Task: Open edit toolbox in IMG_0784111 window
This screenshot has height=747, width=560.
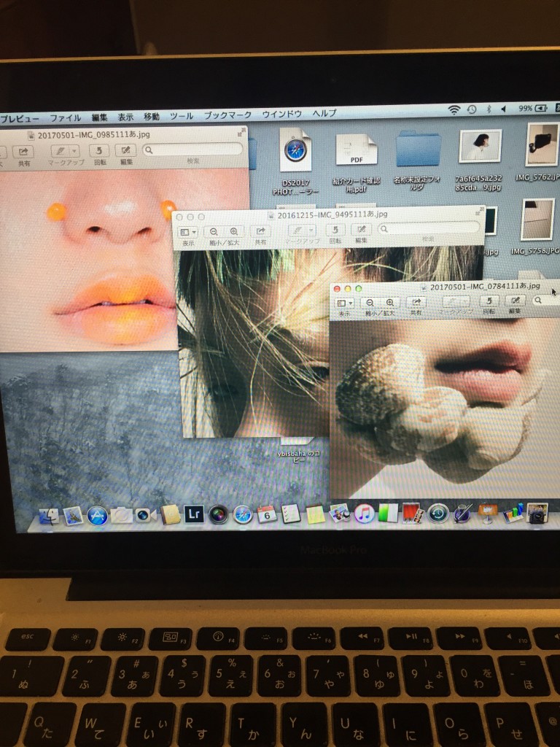Action: (515, 301)
